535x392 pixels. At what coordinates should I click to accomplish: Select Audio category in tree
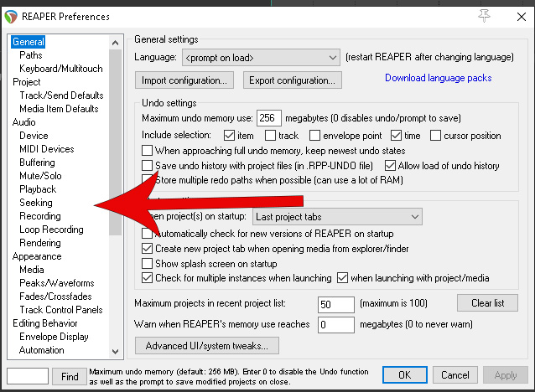click(23, 122)
